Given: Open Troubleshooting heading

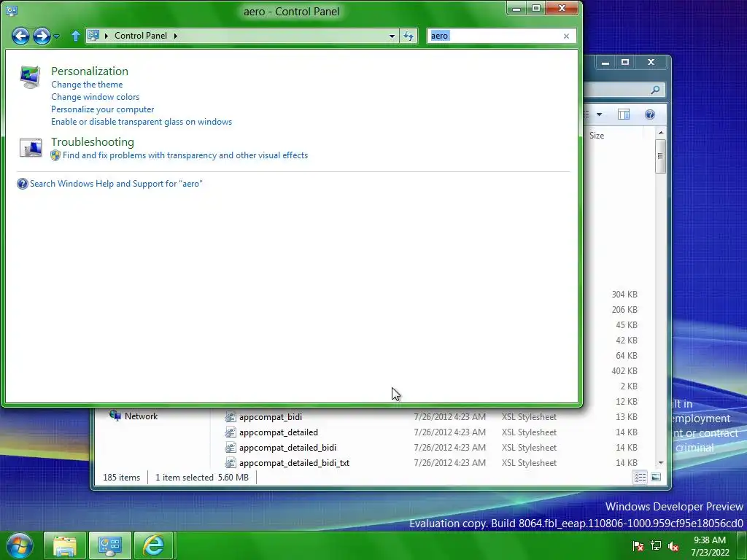Looking at the screenshot, I should point(93,142).
